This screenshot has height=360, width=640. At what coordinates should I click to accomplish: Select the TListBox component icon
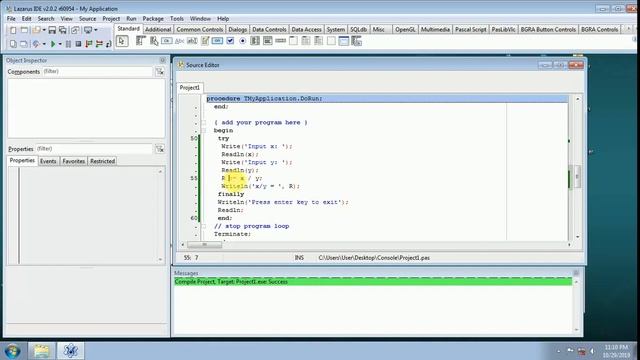click(255, 41)
